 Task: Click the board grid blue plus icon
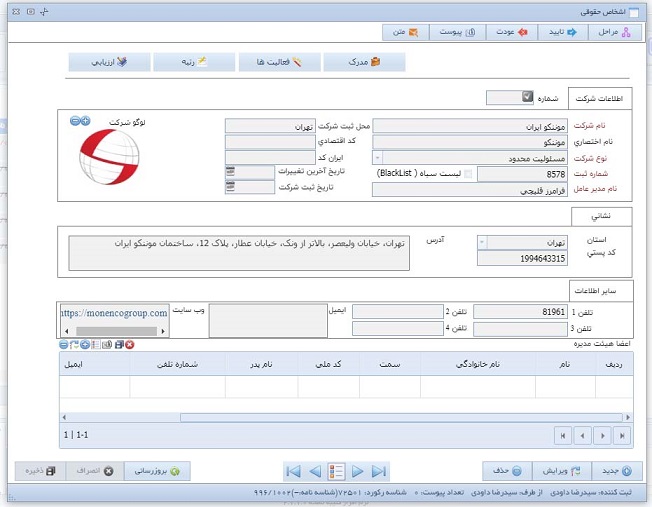coord(85,345)
